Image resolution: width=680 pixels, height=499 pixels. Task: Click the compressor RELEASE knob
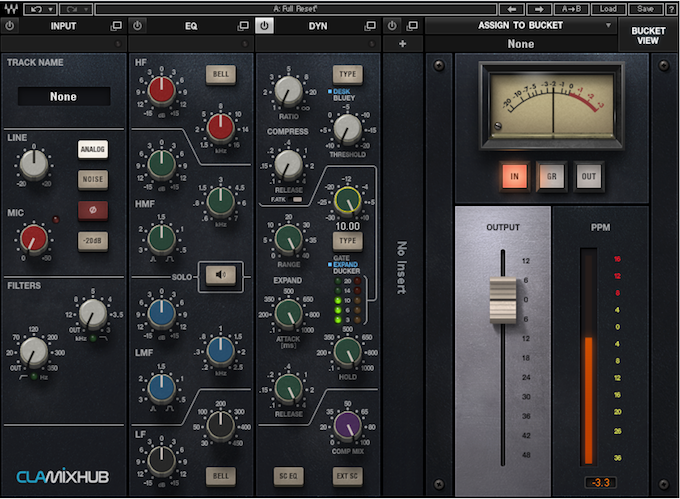288,165
